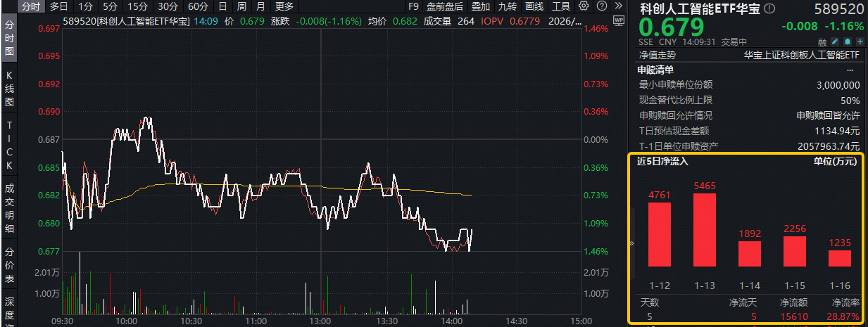Screen dimensions: 868x327
Task: Toggle the 九转 indicator
Action: (507, 6)
